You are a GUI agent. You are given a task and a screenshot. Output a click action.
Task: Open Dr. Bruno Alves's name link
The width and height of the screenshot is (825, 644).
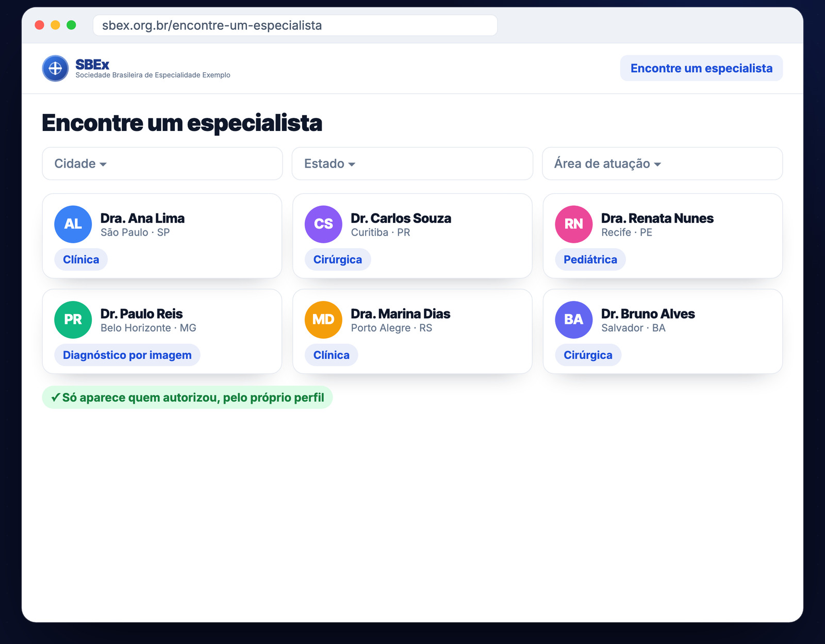click(x=648, y=313)
